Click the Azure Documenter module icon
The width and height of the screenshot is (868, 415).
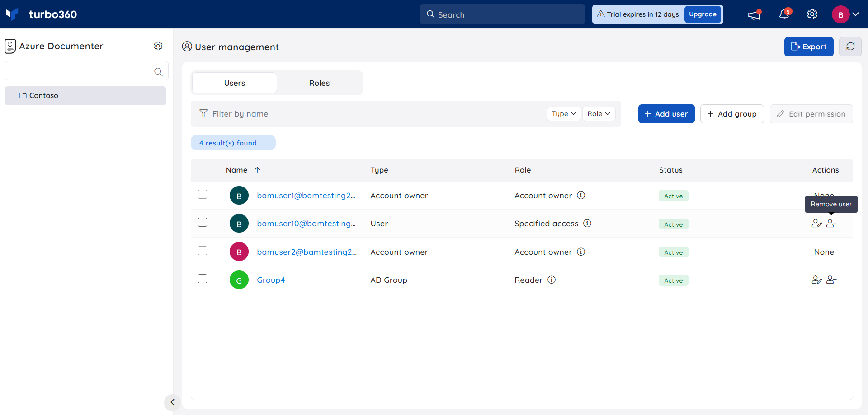pos(10,46)
